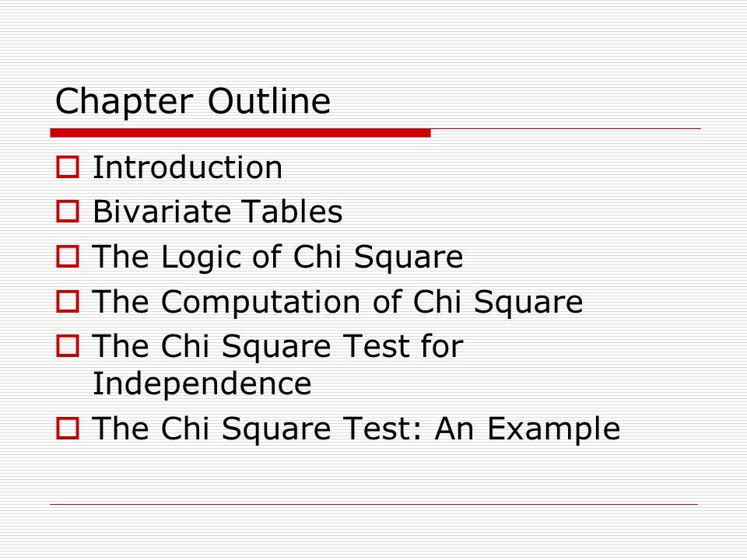This screenshot has width=747, height=560.
Task: Select the word Independence
Action: coord(202,385)
